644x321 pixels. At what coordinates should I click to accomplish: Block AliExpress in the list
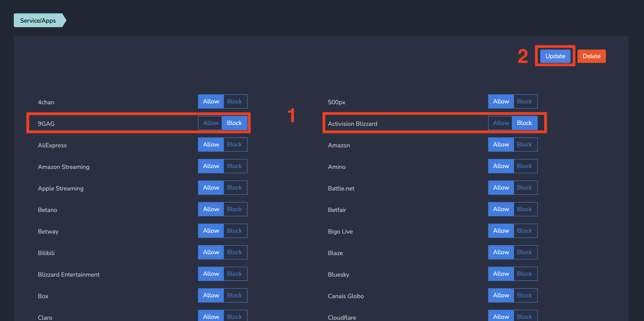click(234, 144)
